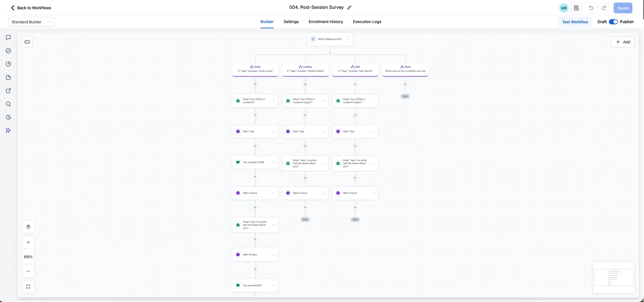Click the END marker under Lindsey branch

305,220
